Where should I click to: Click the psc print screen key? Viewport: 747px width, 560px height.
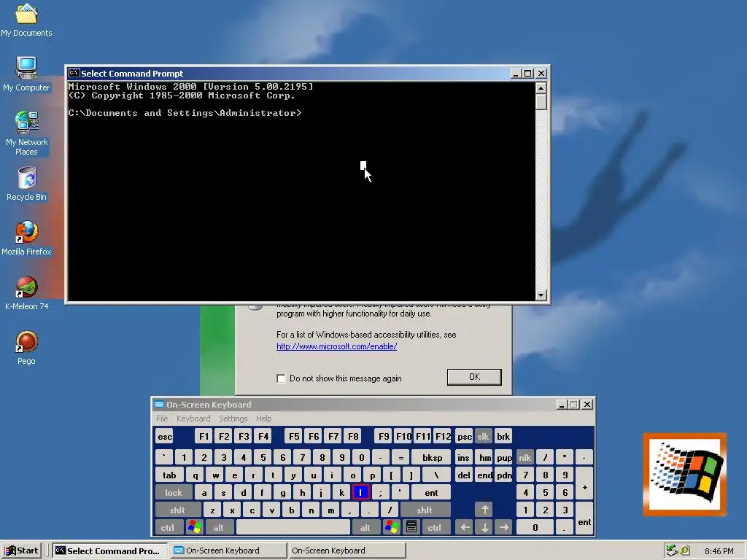tap(464, 436)
